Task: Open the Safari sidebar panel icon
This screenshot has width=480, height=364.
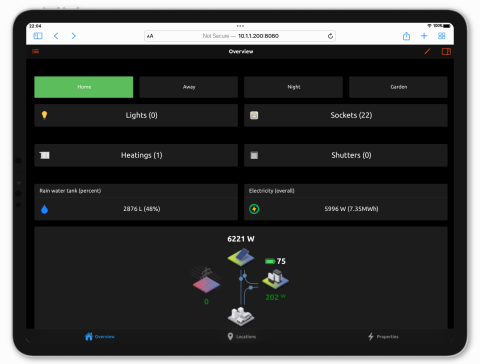Action: tap(38, 36)
